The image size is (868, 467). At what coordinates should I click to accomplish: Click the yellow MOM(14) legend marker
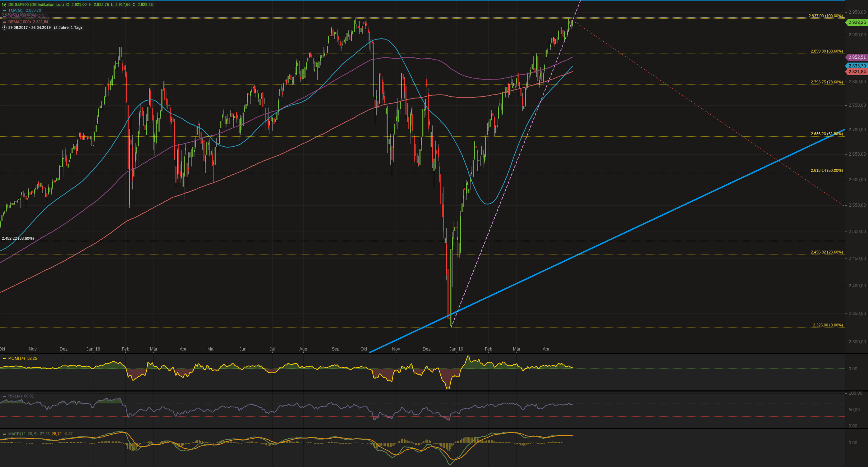tap(5, 358)
